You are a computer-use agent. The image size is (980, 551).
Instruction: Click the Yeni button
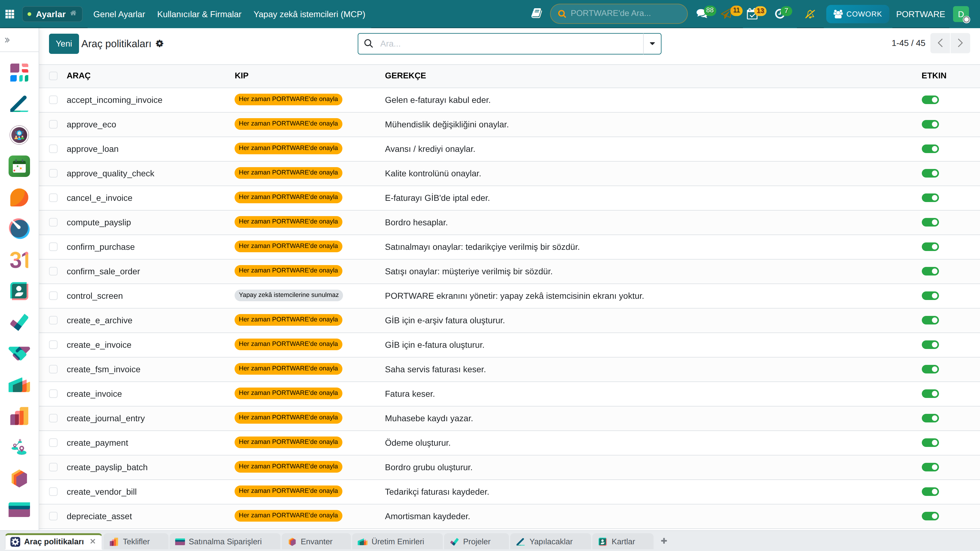(x=64, y=44)
